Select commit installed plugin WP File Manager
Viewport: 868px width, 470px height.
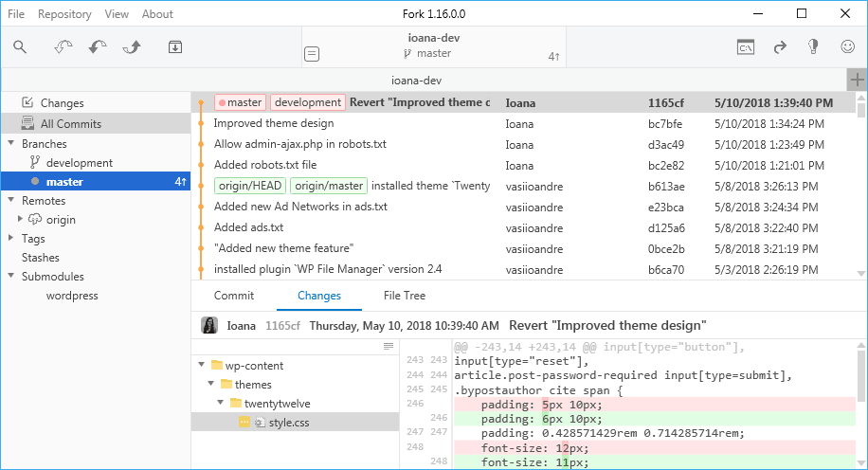point(524,270)
